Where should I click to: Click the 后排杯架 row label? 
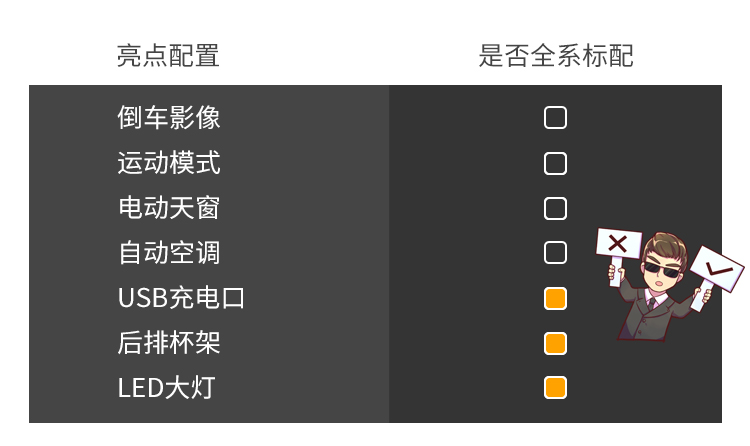point(169,343)
